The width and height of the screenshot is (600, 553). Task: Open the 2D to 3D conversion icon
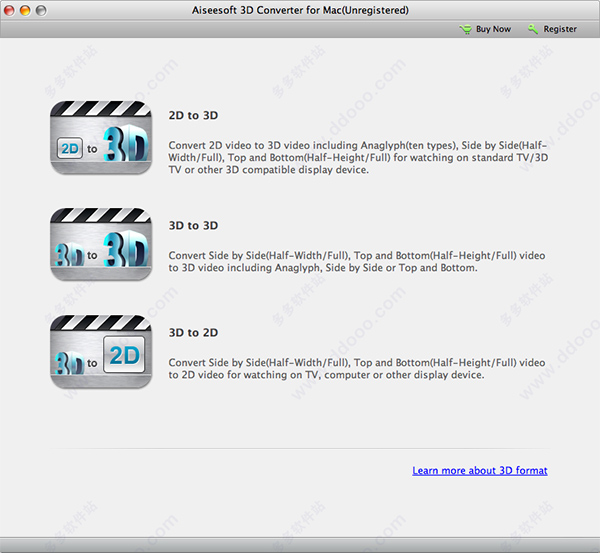[x=101, y=138]
